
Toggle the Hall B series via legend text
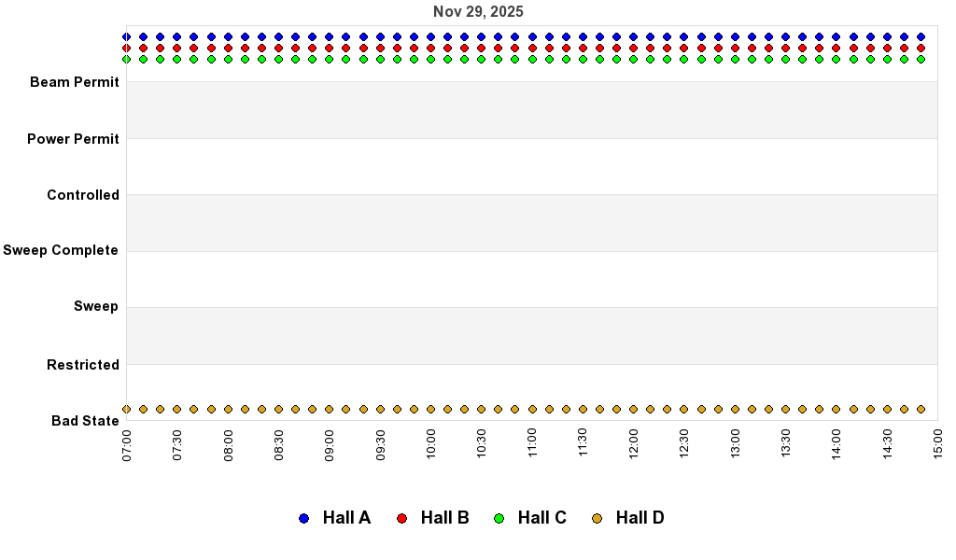(x=444, y=518)
